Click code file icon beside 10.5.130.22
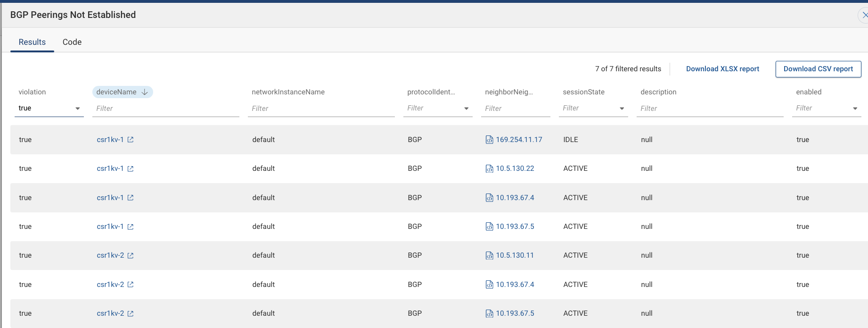The image size is (868, 328). tap(489, 169)
